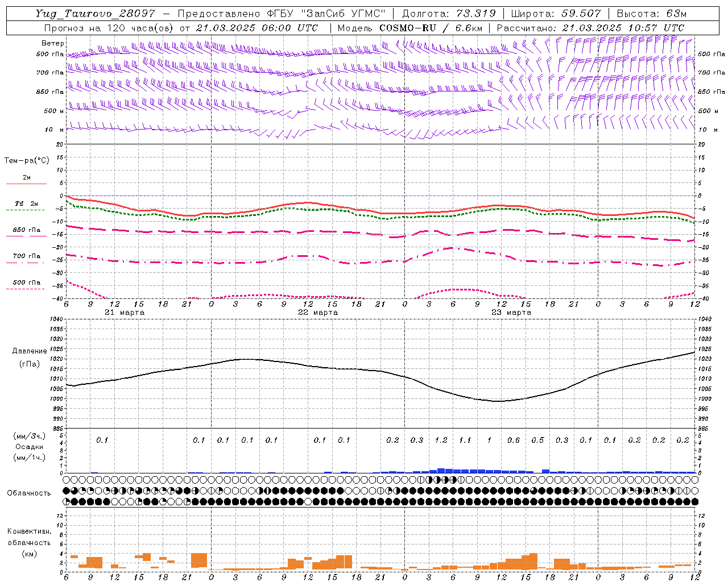This screenshot has width=728, height=582.
Task: Click the station title Yug_Taurovo_28097
Action: [95, 14]
